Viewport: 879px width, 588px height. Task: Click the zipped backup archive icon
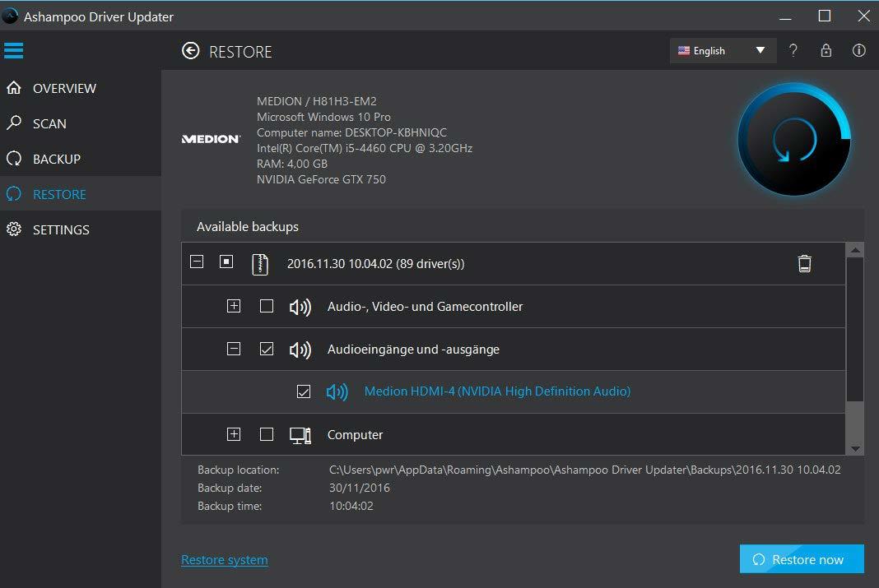point(260,264)
